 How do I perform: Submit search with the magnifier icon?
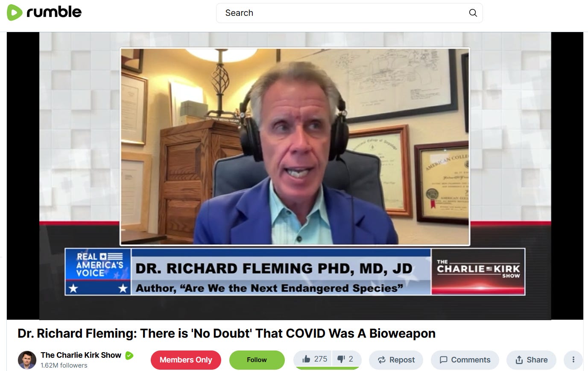tap(473, 13)
